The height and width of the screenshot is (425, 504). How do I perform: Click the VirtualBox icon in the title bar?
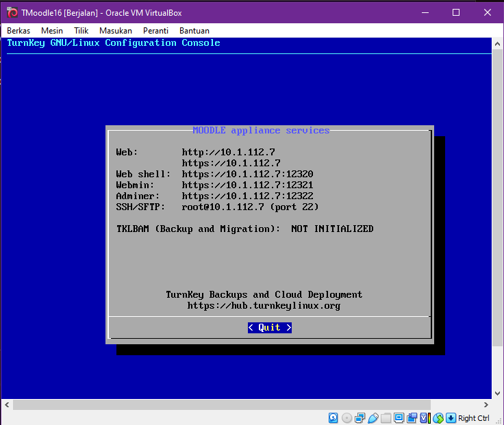tap(12, 12)
